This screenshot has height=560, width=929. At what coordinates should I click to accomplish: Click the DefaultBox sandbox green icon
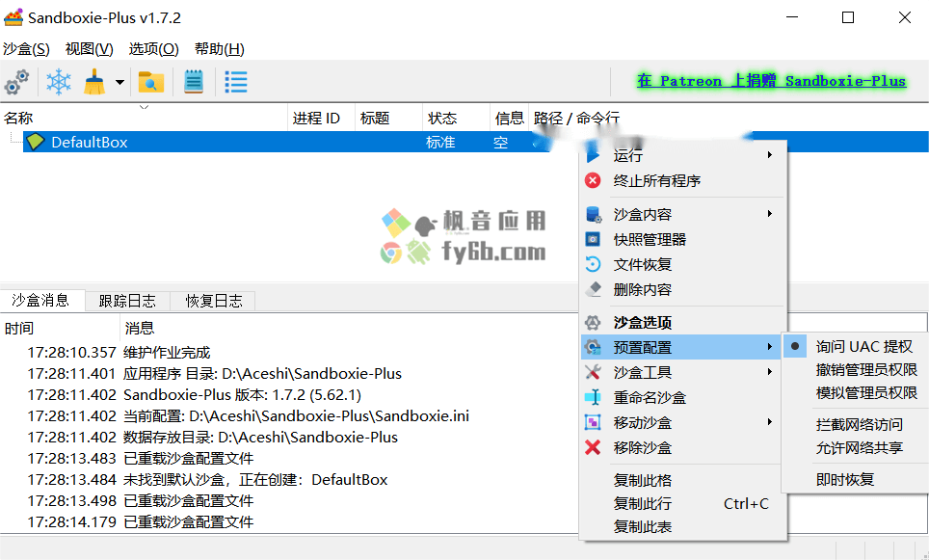[x=36, y=142]
